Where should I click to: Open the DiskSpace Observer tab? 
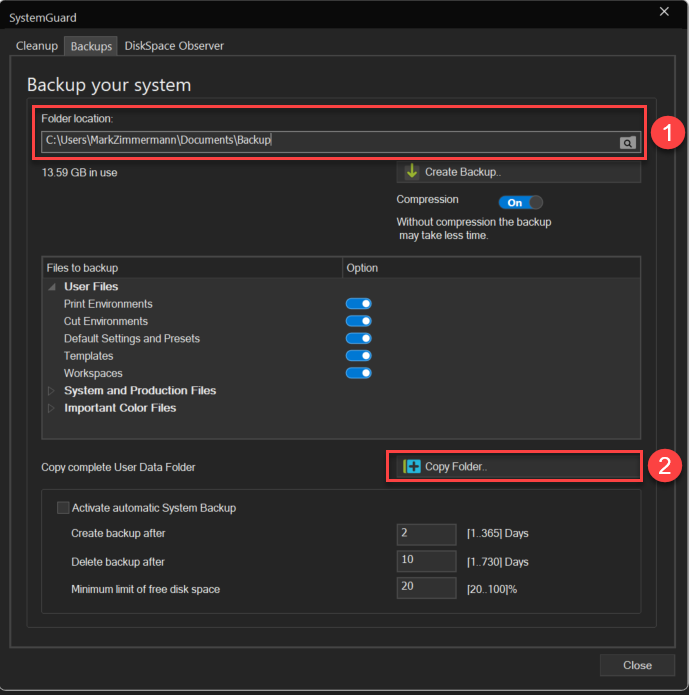tap(174, 46)
